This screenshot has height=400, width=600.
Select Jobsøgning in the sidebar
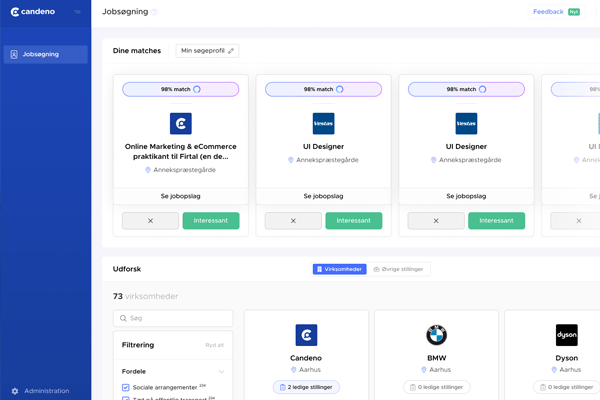[45, 54]
